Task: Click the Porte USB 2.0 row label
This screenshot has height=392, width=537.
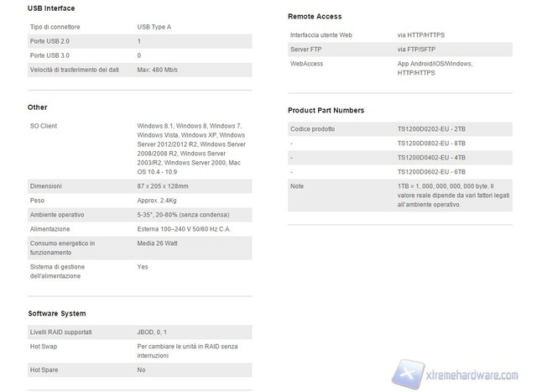Action: pyautogui.click(x=51, y=40)
